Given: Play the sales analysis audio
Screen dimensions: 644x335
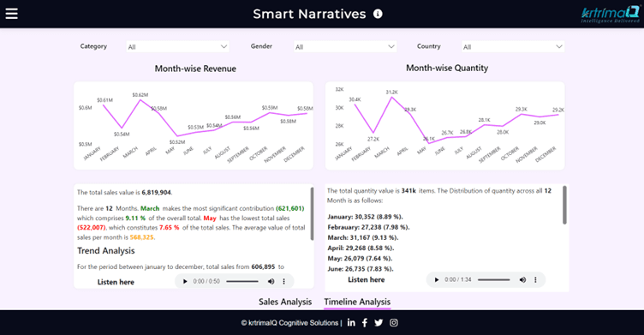Looking at the screenshot, I should 185,282.
